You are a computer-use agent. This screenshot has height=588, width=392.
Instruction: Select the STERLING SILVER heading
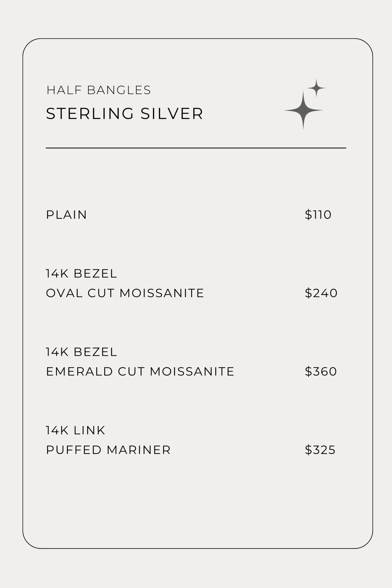[124, 113]
